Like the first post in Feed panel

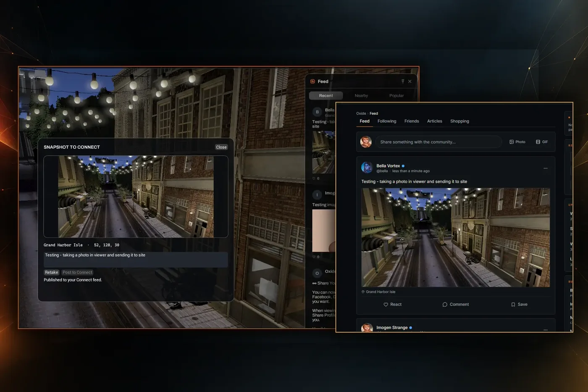pos(314,179)
